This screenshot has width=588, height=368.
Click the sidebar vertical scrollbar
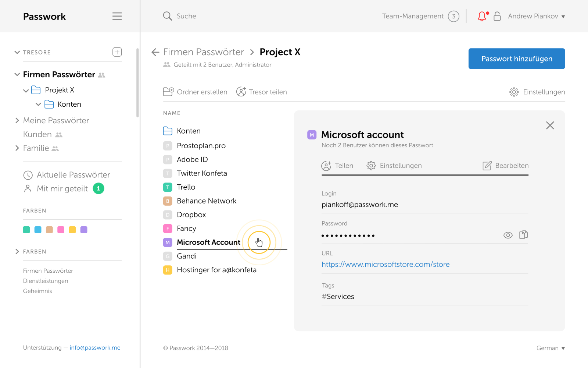pos(137,83)
